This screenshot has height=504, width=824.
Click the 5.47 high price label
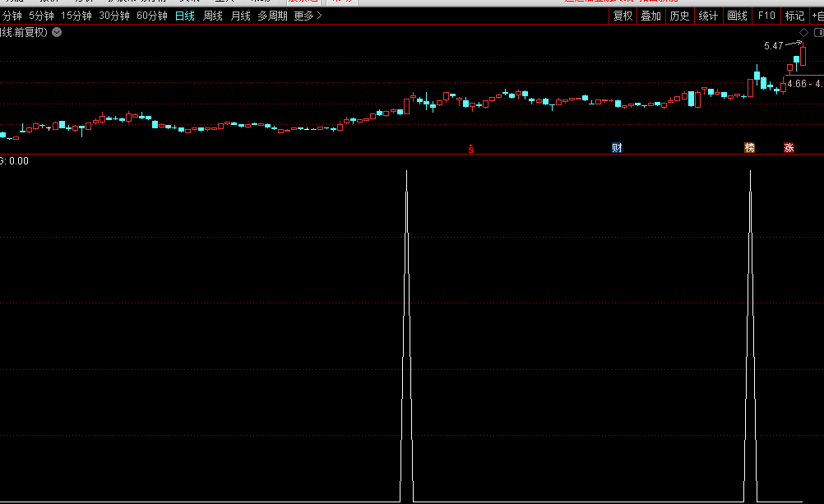coord(773,46)
